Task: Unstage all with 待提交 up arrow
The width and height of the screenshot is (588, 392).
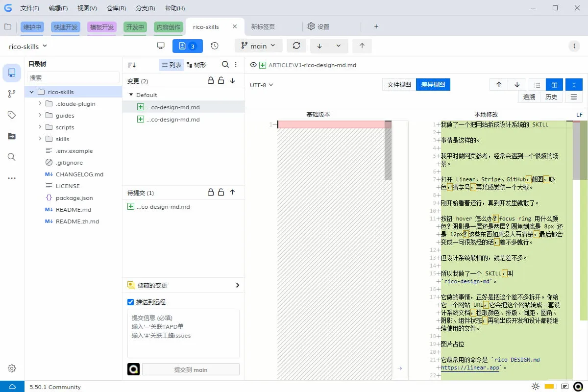Action: click(x=232, y=193)
